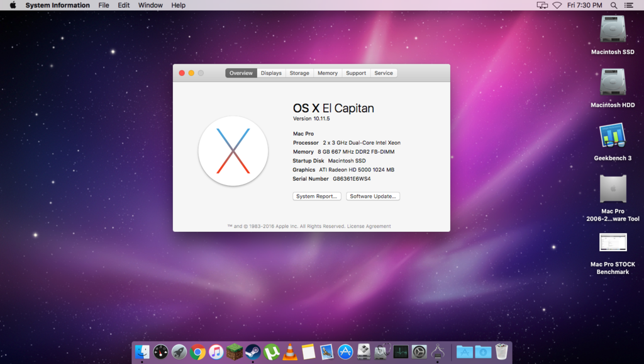Click the Software Update... button
This screenshot has height=364, width=644.
(x=373, y=196)
